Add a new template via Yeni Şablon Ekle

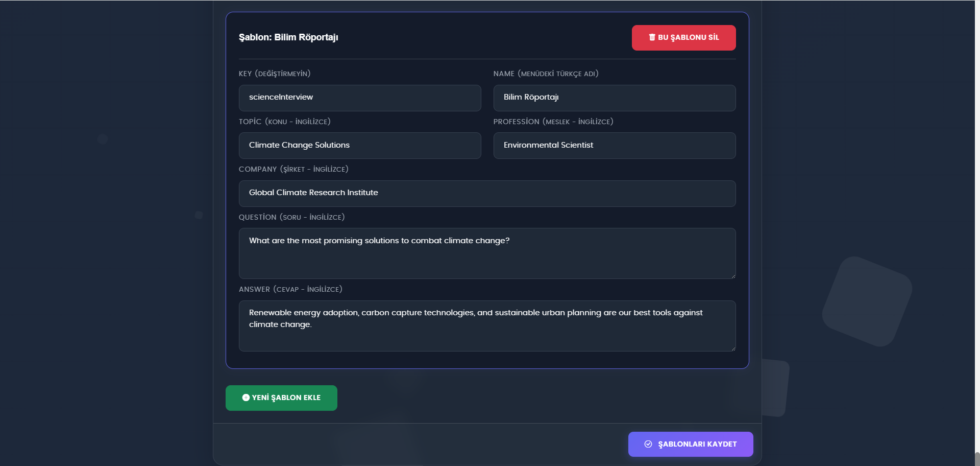(281, 398)
